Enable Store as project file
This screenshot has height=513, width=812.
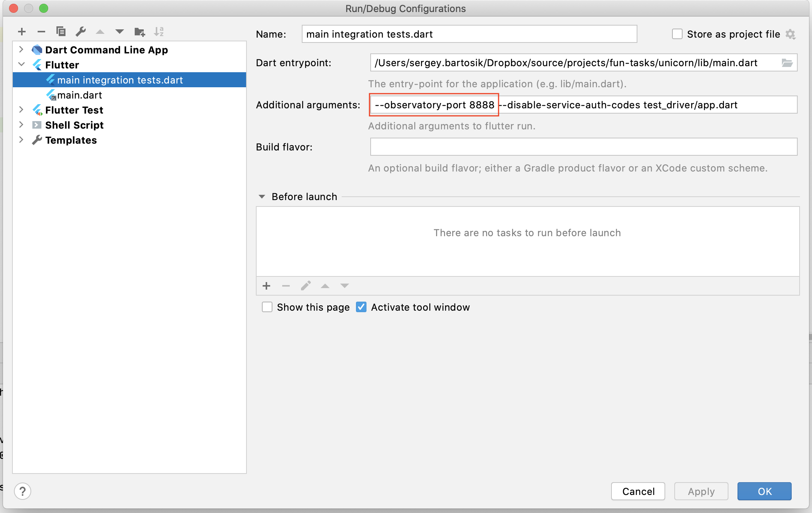[x=677, y=34]
